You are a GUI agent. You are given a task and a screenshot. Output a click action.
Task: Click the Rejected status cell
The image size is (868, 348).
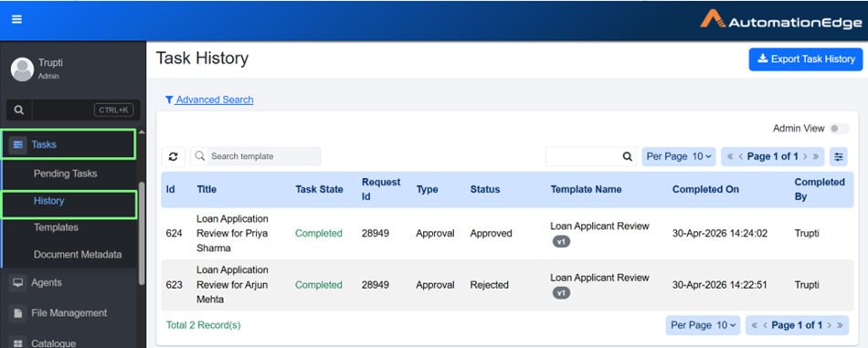point(490,285)
